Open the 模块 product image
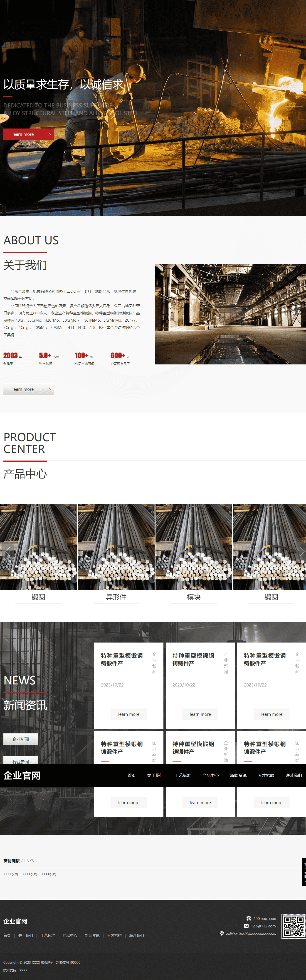This screenshot has height=980, width=306. click(x=194, y=547)
